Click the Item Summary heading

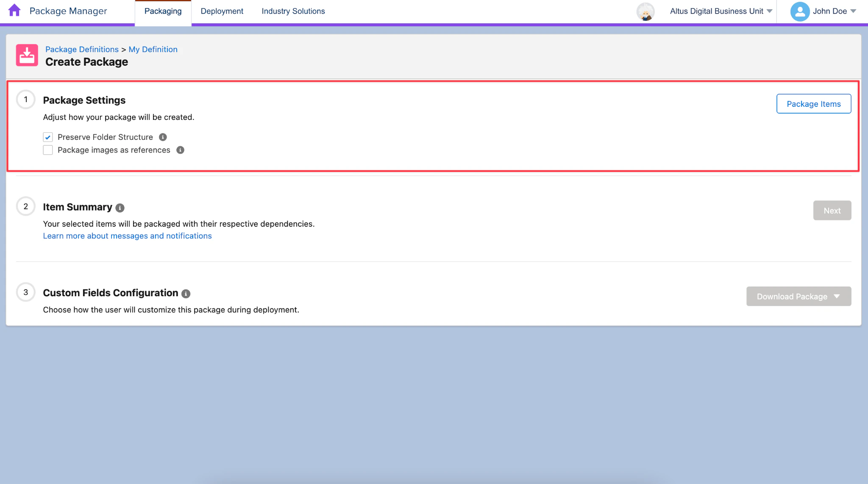point(77,207)
